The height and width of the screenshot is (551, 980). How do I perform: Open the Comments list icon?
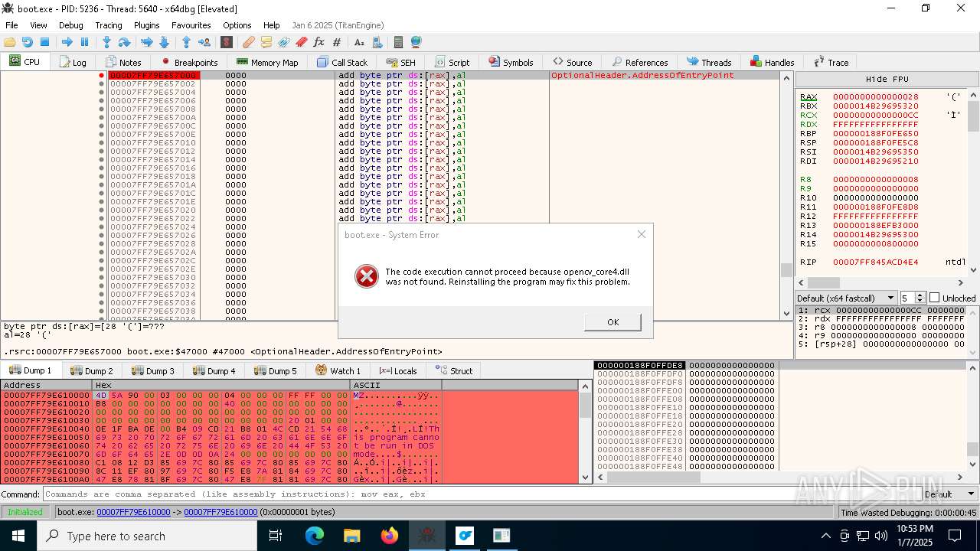coord(266,42)
